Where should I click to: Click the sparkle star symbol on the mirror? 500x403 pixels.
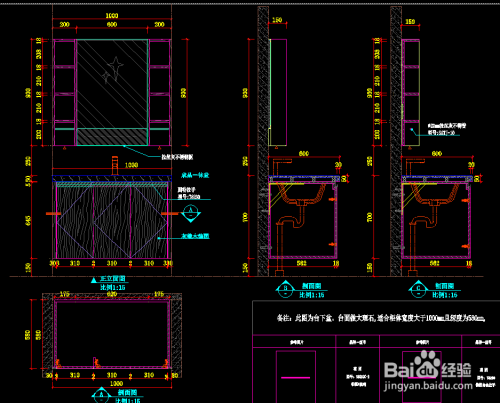point(113,69)
